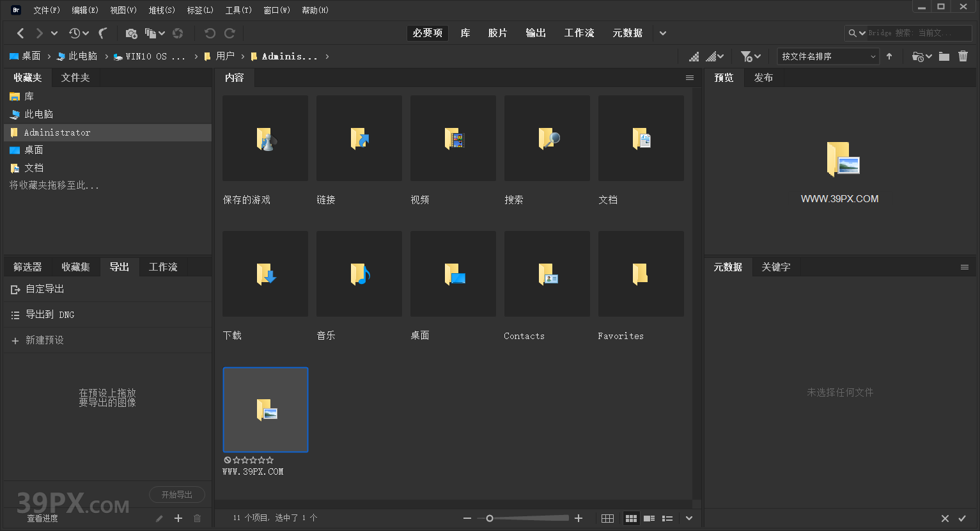Image resolution: width=980 pixels, height=531 pixels.
Task: Click the boomerang return-to-app icon
Action: [103, 33]
